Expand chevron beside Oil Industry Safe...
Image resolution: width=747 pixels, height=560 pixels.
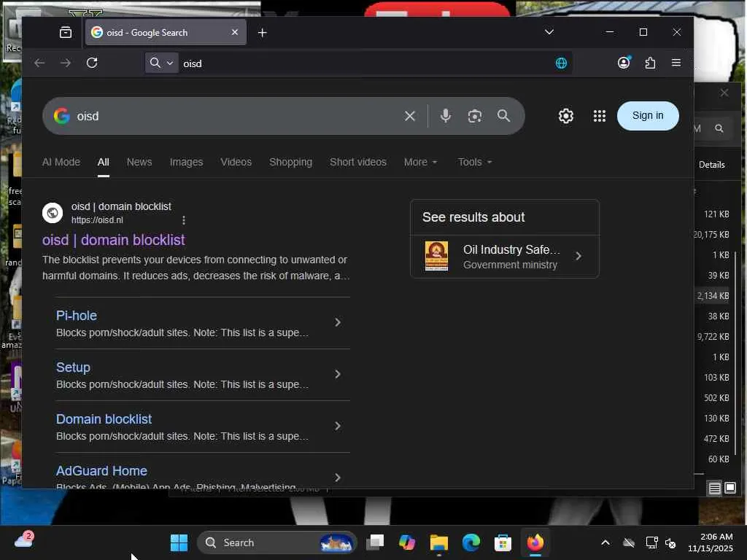pyautogui.click(x=578, y=256)
